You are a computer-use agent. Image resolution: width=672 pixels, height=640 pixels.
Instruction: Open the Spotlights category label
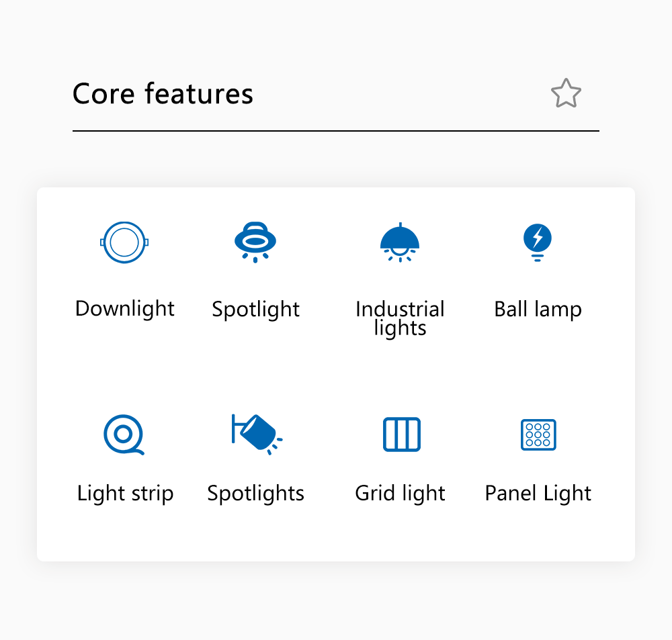pyautogui.click(x=256, y=494)
